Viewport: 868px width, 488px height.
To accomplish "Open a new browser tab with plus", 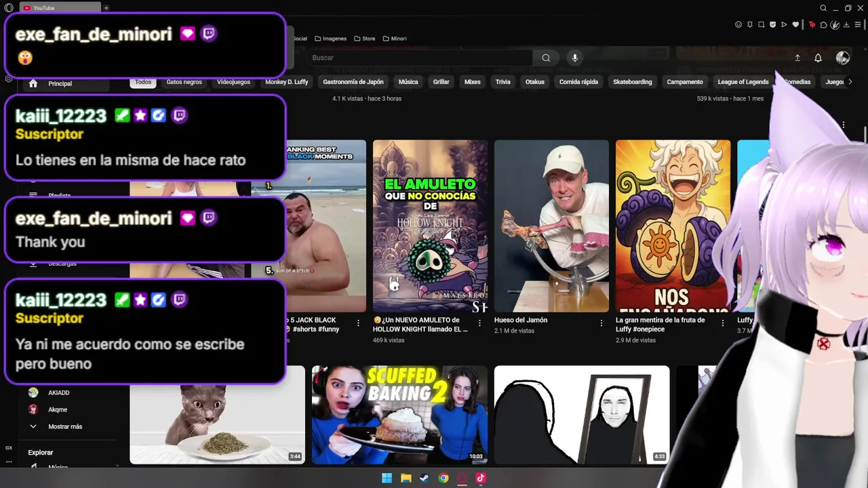I will [x=106, y=8].
